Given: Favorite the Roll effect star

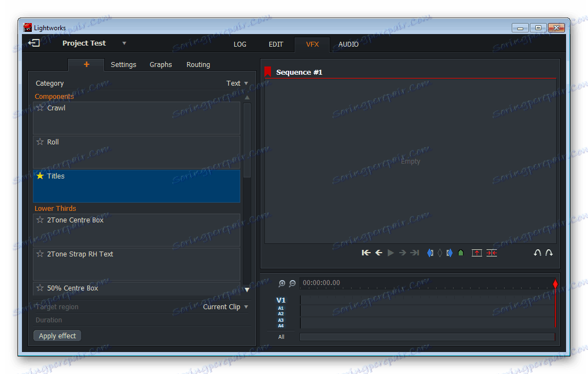Looking at the screenshot, I should tap(40, 142).
